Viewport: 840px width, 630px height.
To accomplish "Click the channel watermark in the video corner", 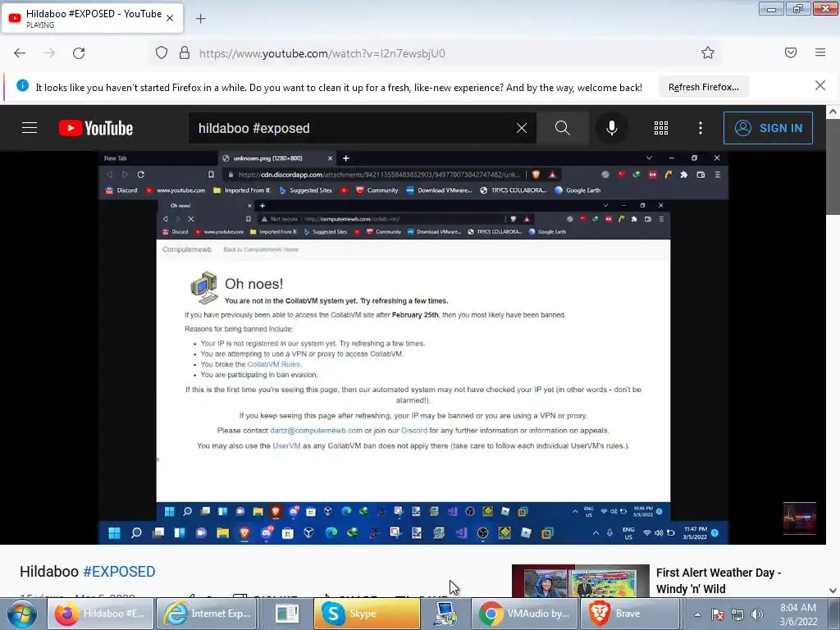I will click(799, 518).
